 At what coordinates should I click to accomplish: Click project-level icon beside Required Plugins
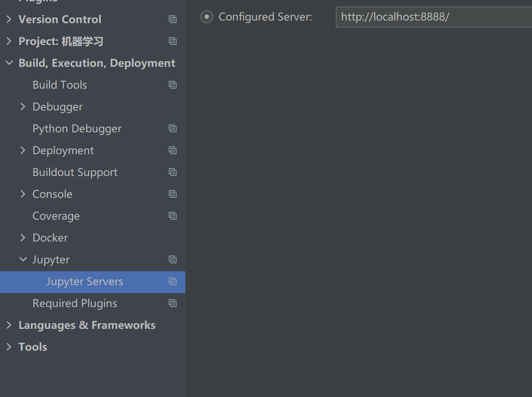(x=173, y=303)
